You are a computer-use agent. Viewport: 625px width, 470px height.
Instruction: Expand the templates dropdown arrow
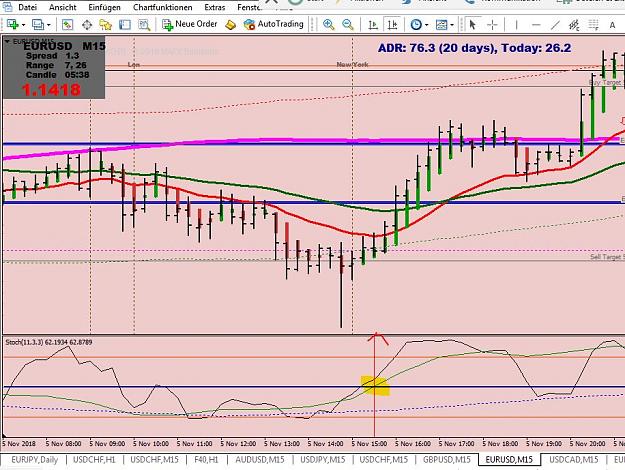coord(452,25)
